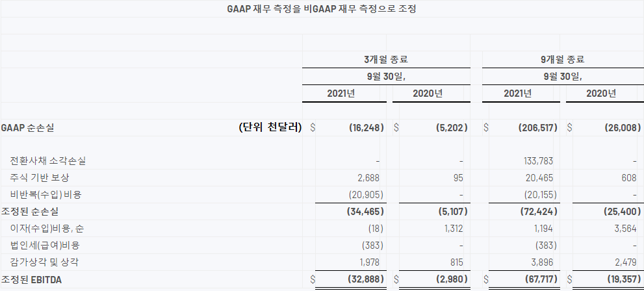This screenshot has width=644, height=291.
Task: Click the 주식 기반 보상 row label
Action: tap(40, 178)
